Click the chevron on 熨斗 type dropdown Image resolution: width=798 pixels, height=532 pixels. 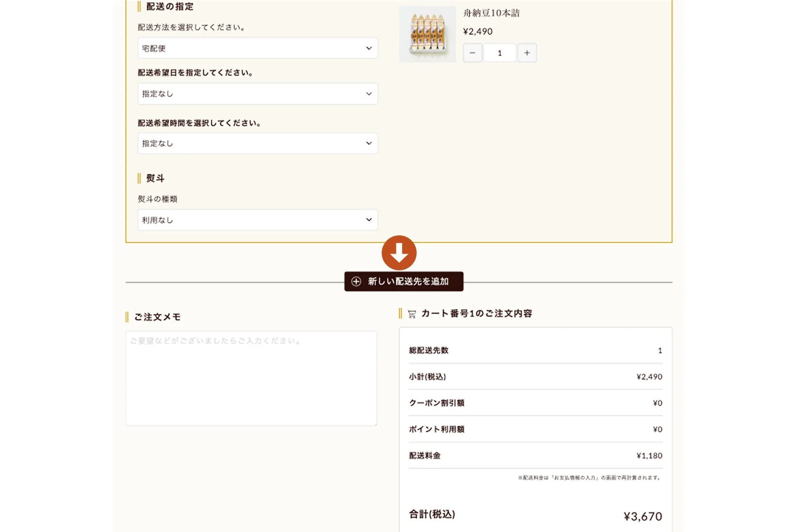pyautogui.click(x=369, y=220)
